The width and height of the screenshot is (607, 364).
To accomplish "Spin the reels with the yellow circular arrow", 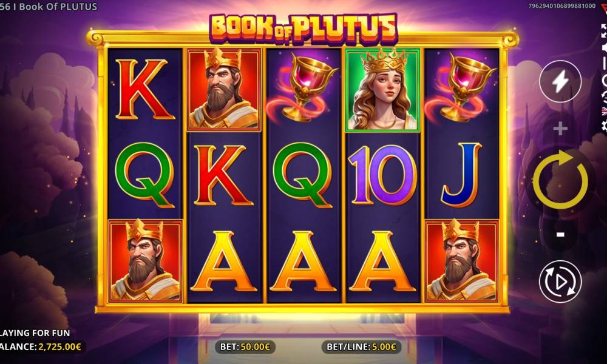I will tap(560, 180).
